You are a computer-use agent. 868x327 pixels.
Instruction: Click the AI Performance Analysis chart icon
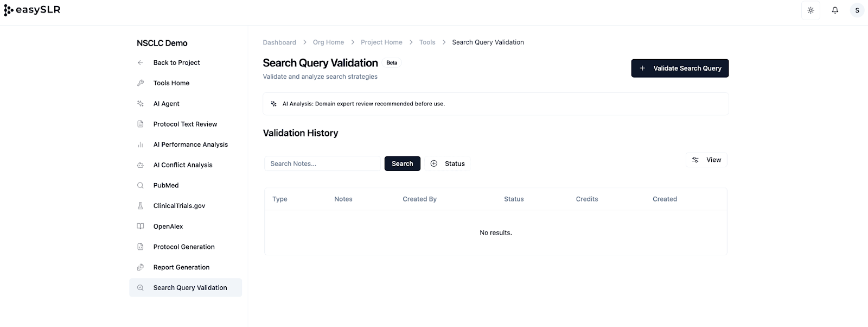coord(141,144)
